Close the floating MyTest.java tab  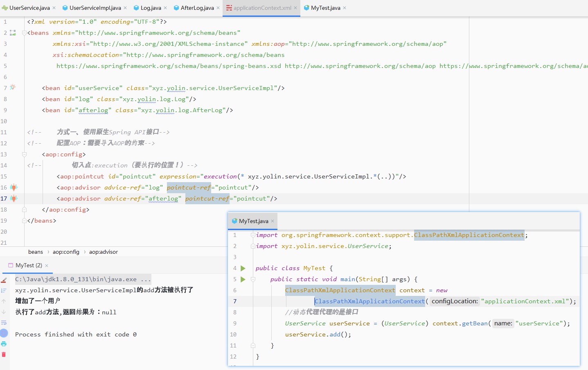(x=273, y=221)
